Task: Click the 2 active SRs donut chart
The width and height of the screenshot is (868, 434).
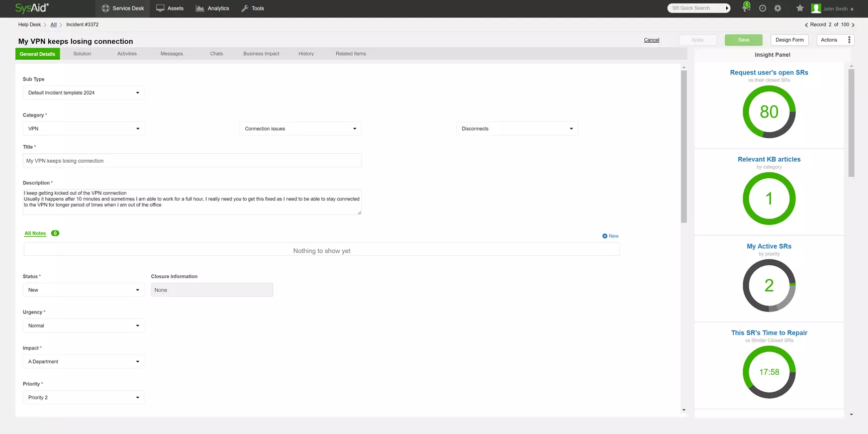Action: point(769,285)
